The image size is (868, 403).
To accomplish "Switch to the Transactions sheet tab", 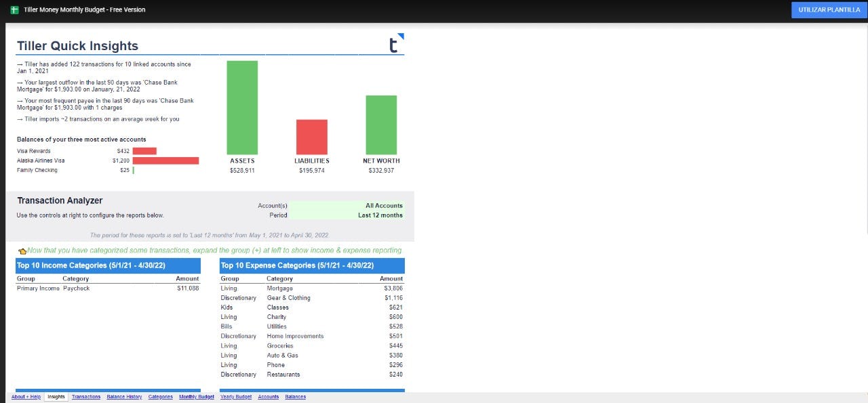I will pyautogui.click(x=86, y=397).
